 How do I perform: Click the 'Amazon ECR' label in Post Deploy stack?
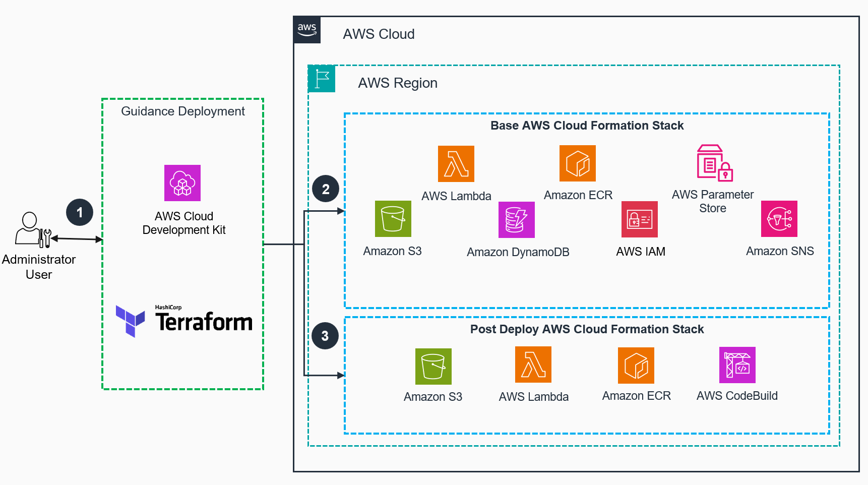637,396
